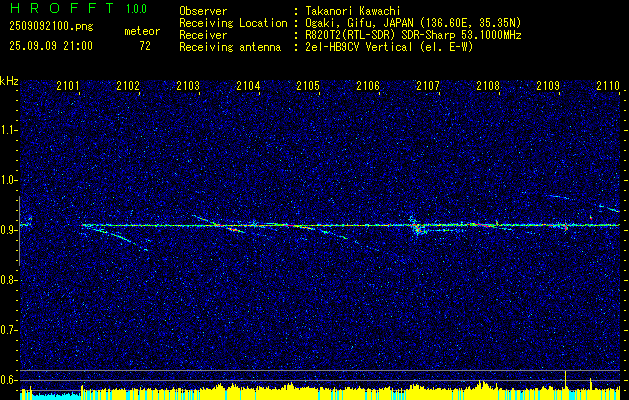Click the kHz axis unit label
The width and height of the screenshot is (629, 400).
(9, 81)
